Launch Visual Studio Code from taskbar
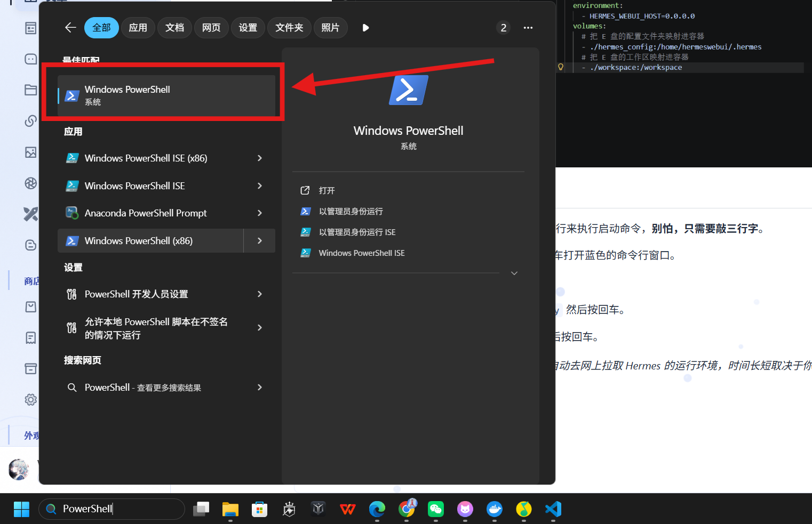 point(553,509)
